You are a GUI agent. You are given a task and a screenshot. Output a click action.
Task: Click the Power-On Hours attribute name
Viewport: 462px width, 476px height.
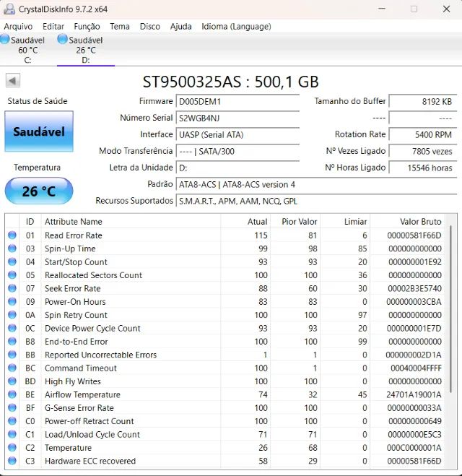point(75,302)
